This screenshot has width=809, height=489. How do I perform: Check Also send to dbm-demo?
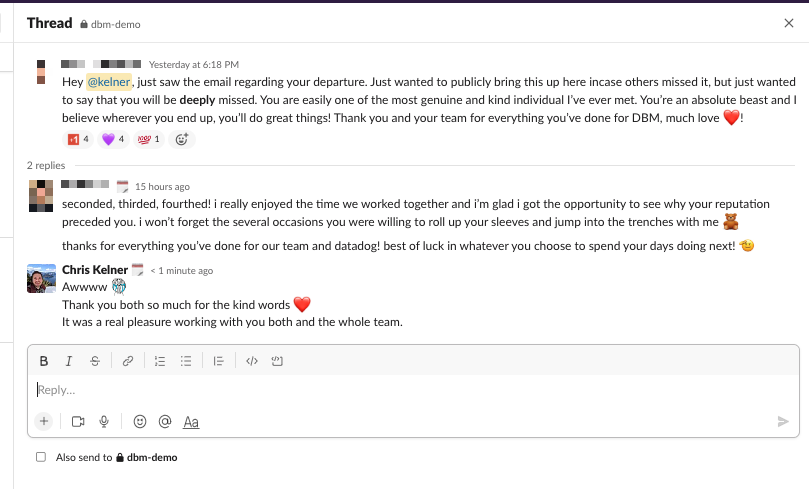point(41,457)
